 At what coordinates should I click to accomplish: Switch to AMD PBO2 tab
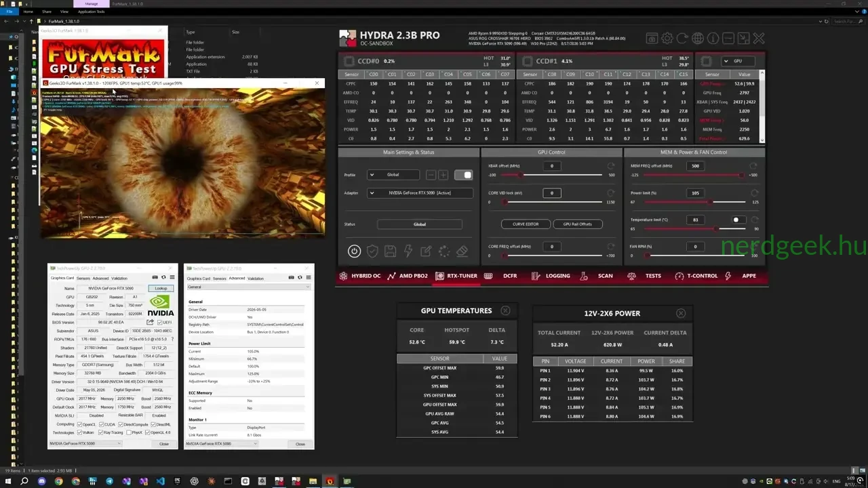point(408,276)
